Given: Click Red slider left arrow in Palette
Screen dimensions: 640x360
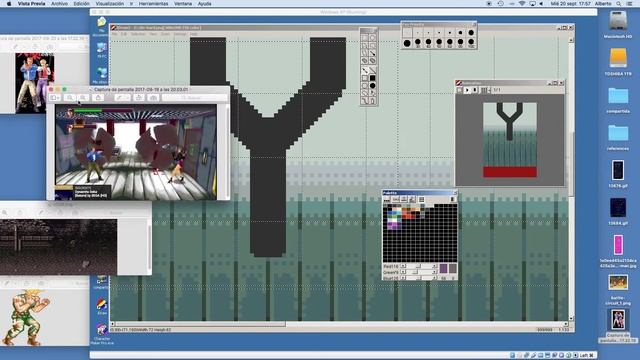Looking at the screenshot, I should coord(403,266).
